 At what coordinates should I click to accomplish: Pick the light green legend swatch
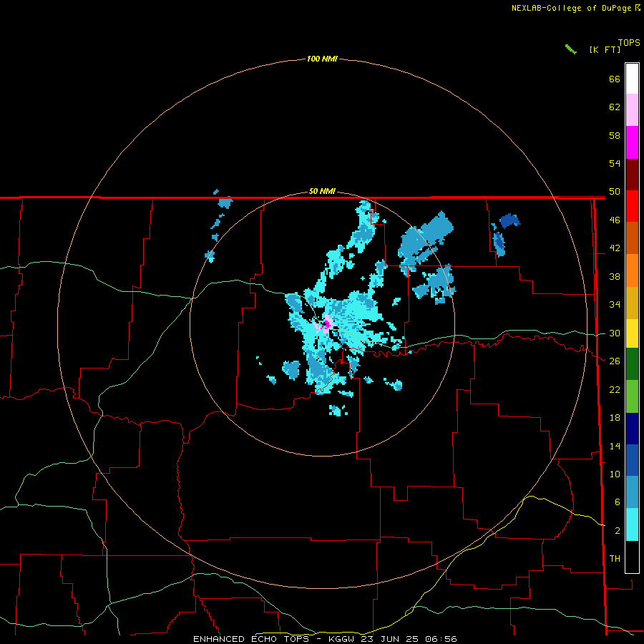pos(632,396)
